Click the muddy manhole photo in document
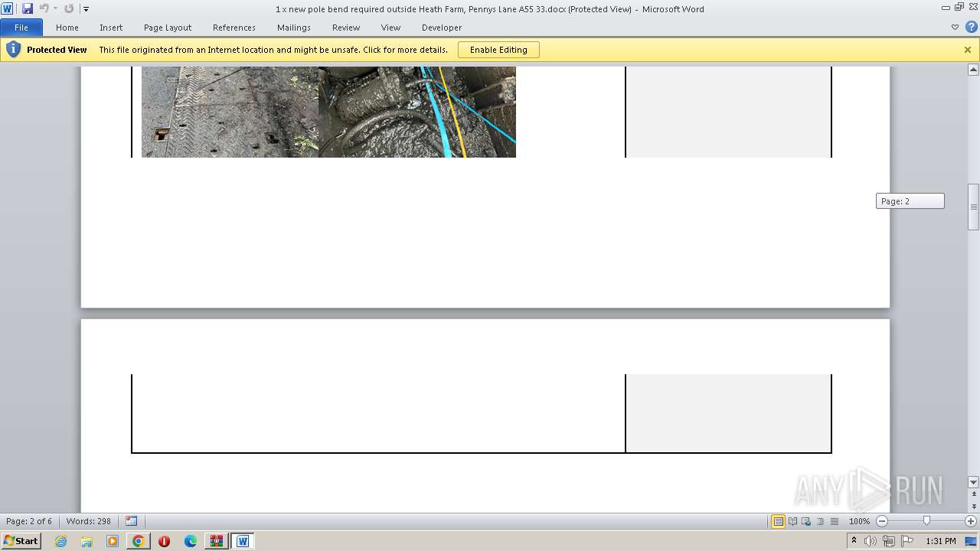This screenshot has width=980, height=551. [x=417, y=112]
